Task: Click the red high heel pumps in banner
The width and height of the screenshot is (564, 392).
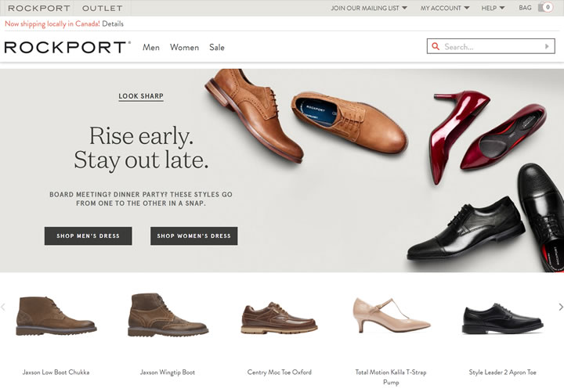Action: tap(486, 136)
